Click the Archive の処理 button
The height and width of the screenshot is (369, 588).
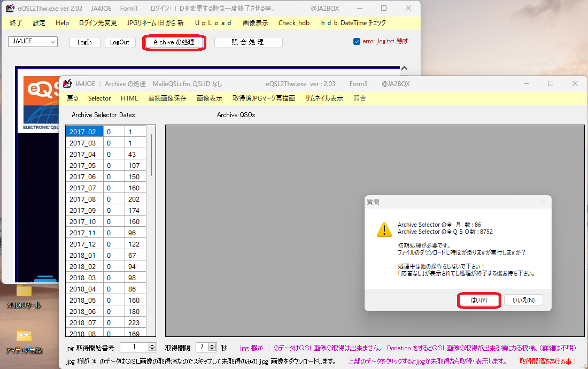click(174, 42)
